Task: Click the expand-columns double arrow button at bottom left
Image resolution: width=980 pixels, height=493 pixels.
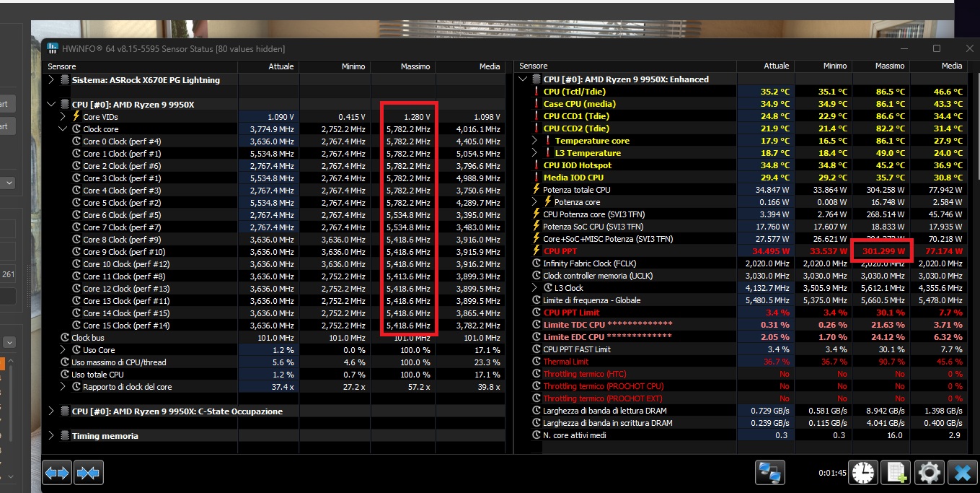Action: 57,473
